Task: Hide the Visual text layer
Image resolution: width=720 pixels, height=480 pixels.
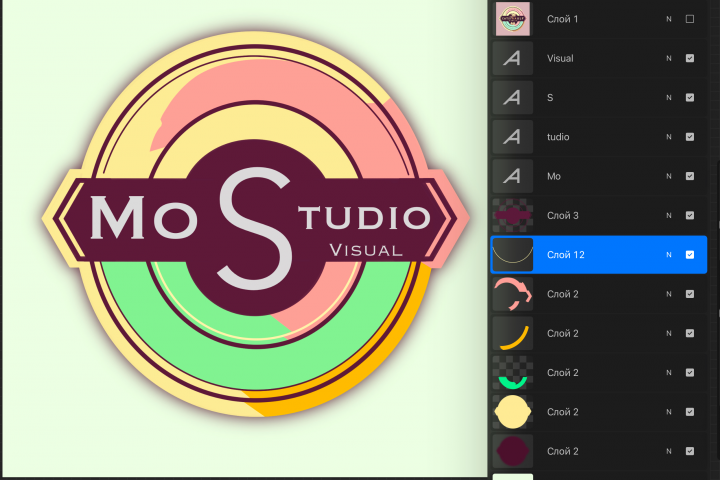Action: (x=690, y=58)
